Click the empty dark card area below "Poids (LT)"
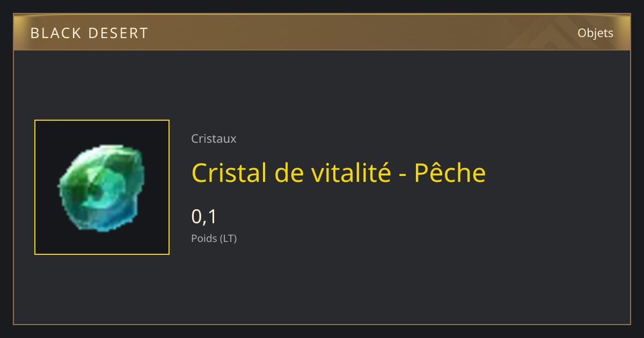This screenshot has width=644, height=338. tap(322, 284)
